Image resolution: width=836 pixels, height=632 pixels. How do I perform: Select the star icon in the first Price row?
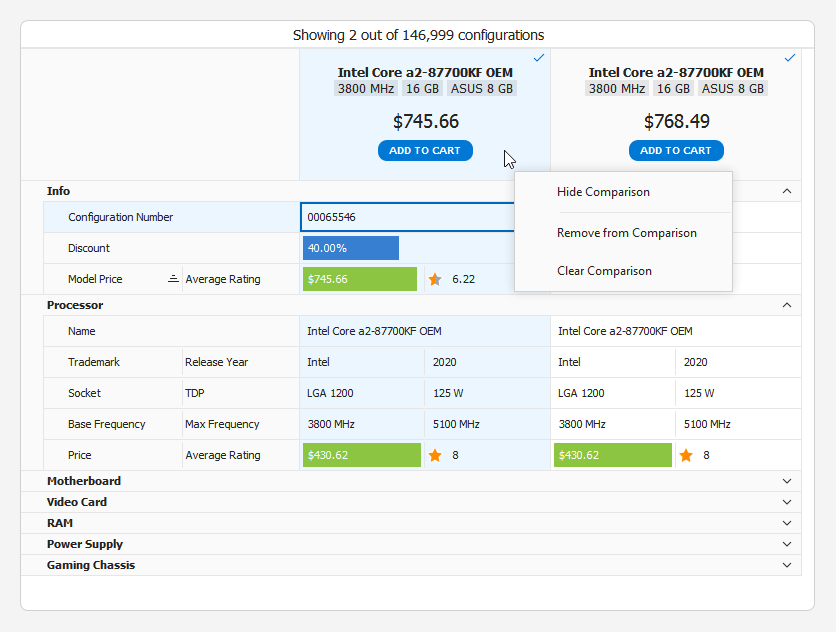tap(434, 455)
